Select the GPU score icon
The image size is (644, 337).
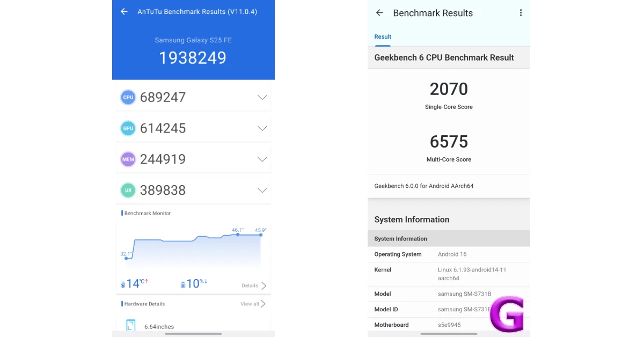pyautogui.click(x=128, y=128)
